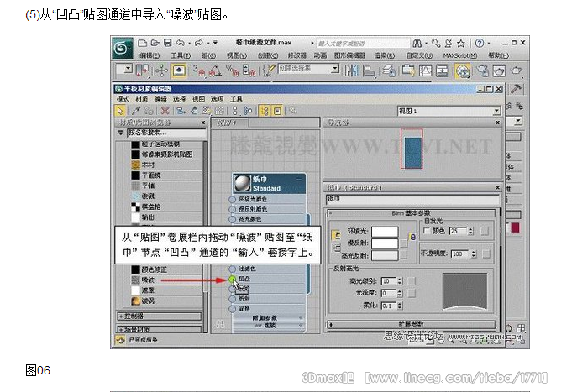Click the question mark help icon
The width and height of the screenshot is (572, 392).
tap(480, 44)
